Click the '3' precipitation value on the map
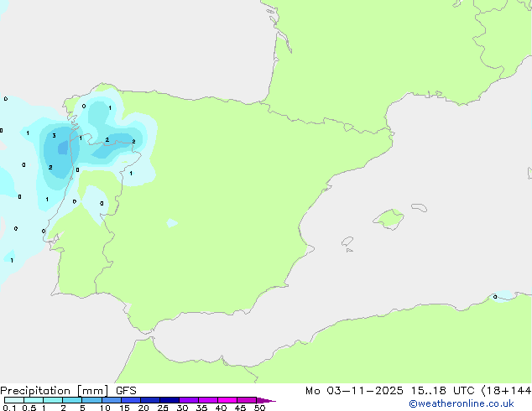The width and height of the screenshot is (532, 411). [x=54, y=136]
